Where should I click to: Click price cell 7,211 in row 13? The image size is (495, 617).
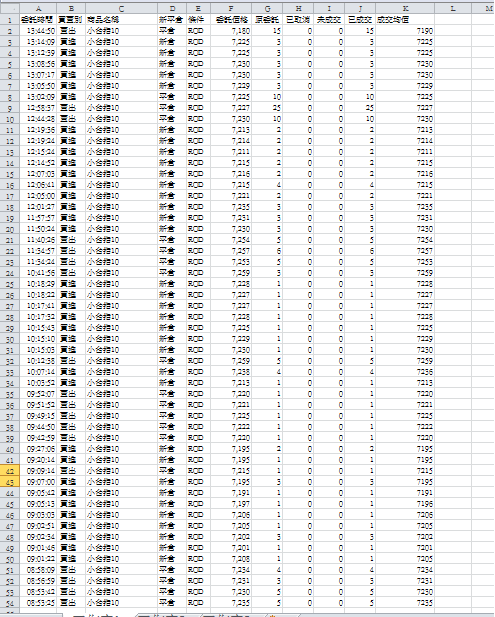231,152
